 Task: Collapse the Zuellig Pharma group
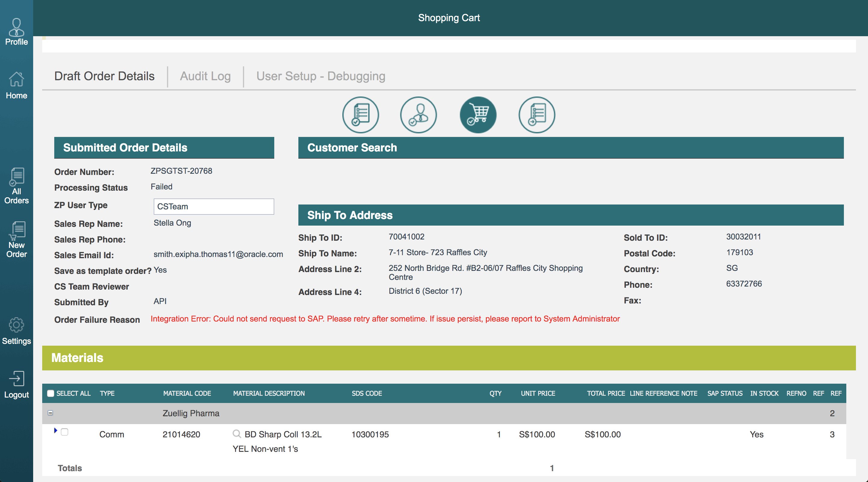[x=50, y=413]
